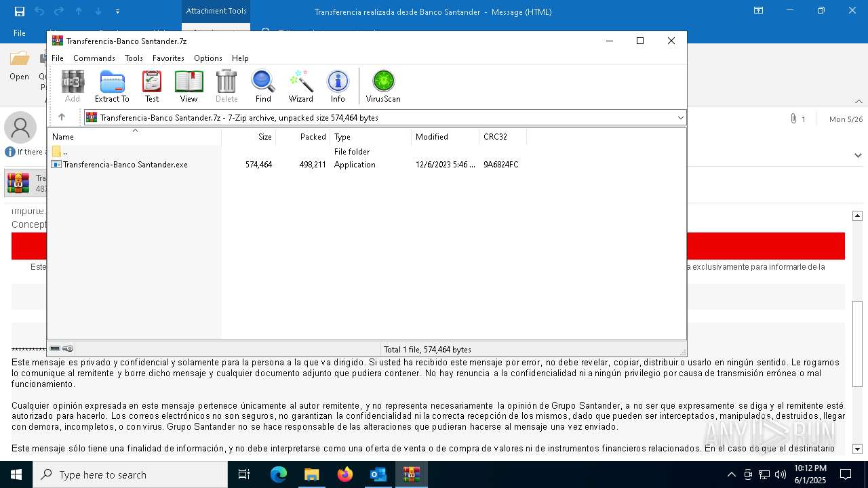Go up one folder level arrow
The image size is (868, 488).
pos(62,117)
